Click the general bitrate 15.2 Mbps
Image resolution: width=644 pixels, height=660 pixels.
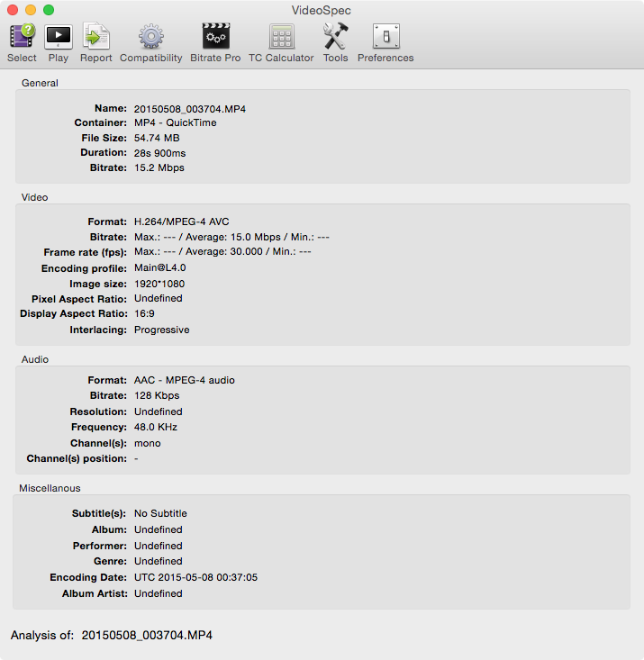159,167
